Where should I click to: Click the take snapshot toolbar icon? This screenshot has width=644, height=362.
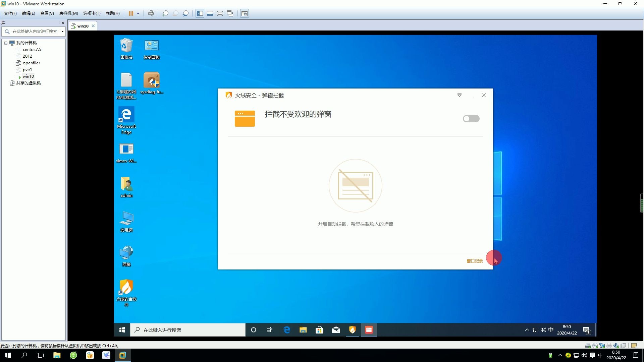165,13
